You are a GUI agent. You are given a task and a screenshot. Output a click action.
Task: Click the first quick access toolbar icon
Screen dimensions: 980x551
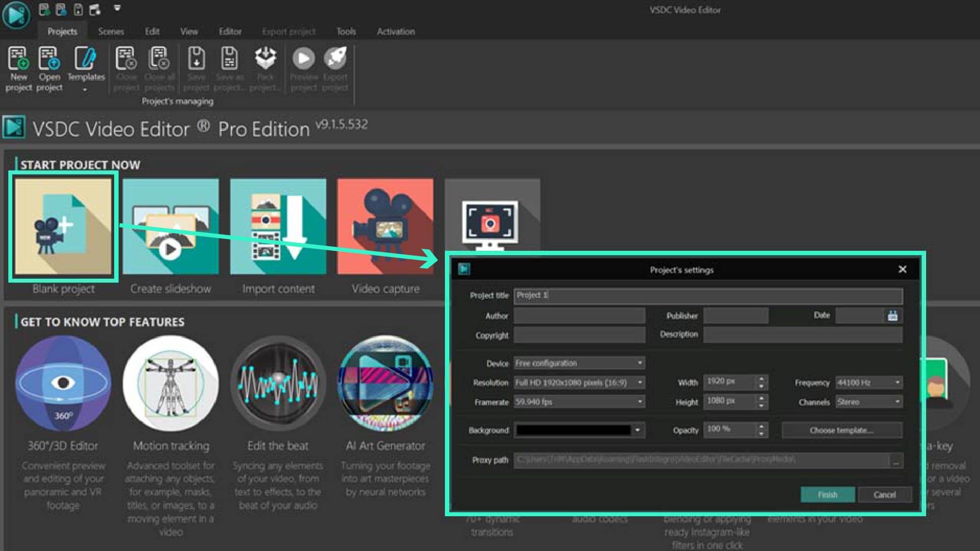pyautogui.click(x=44, y=9)
